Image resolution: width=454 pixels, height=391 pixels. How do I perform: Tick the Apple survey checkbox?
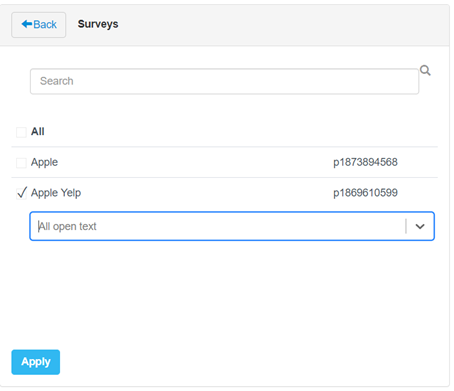coord(21,163)
